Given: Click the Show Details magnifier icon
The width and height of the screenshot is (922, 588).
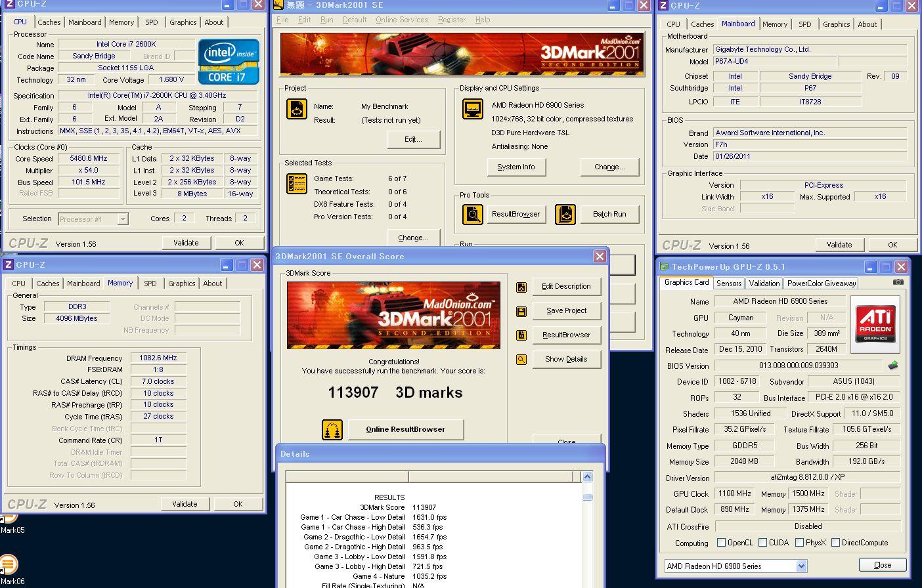Looking at the screenshot, I should (521, 360).
